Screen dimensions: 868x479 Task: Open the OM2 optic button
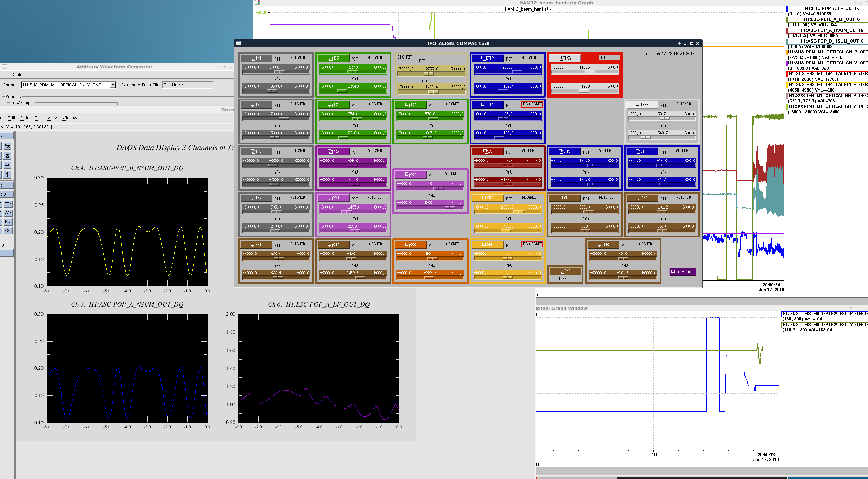click(642, 198)
